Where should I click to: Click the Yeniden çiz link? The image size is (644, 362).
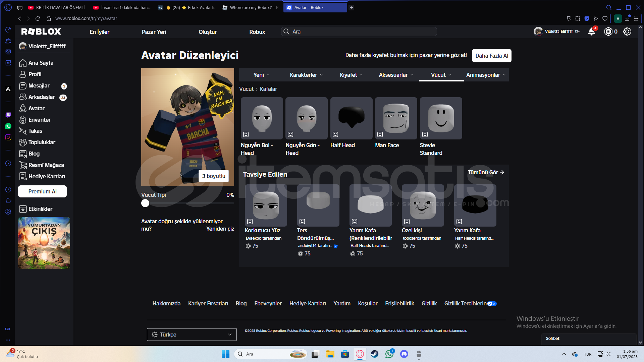(x=220, y=229)
